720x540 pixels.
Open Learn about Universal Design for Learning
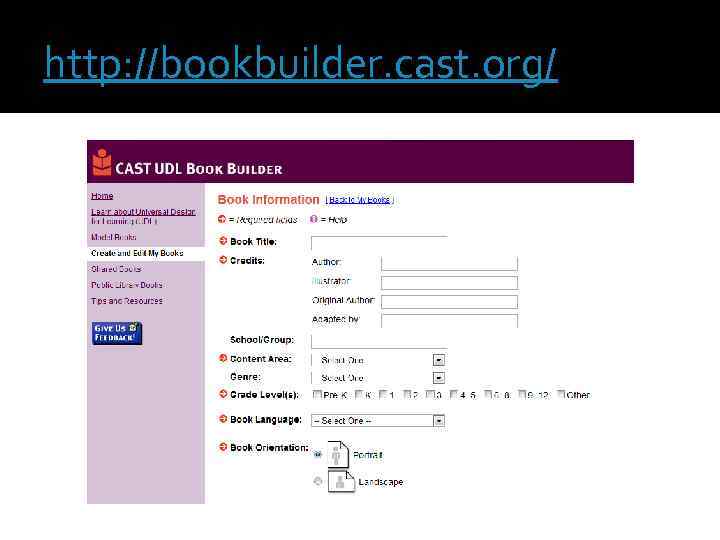click(143, 216)
